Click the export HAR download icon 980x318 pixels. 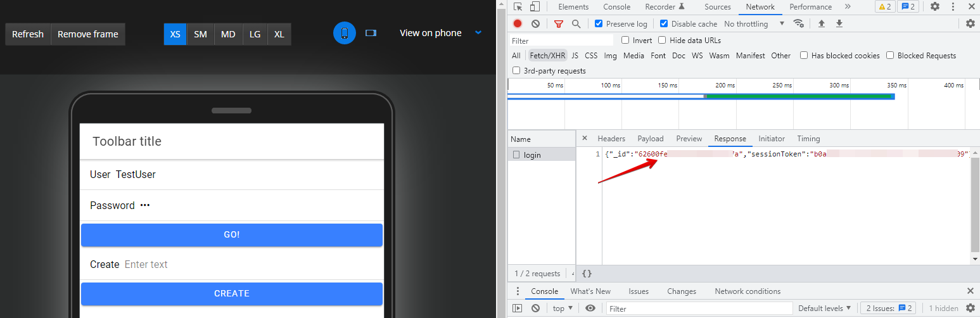839,23
